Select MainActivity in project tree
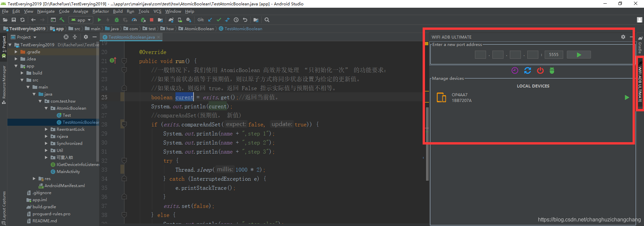 pyautogui.click(x=68, y=172)
